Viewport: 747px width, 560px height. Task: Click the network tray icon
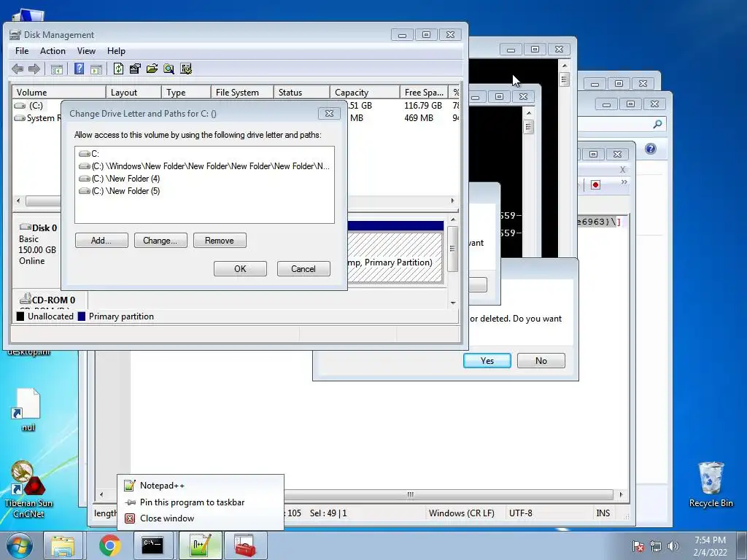tap(656, 547)
